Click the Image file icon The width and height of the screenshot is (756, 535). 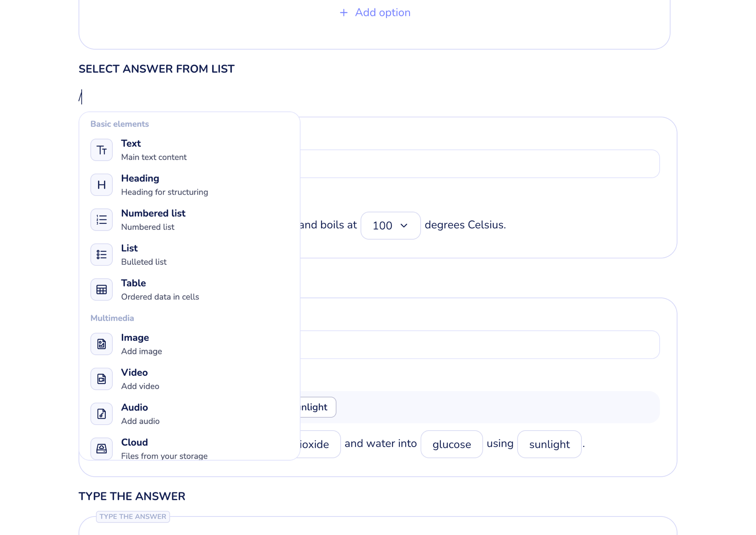pos(101,344)
